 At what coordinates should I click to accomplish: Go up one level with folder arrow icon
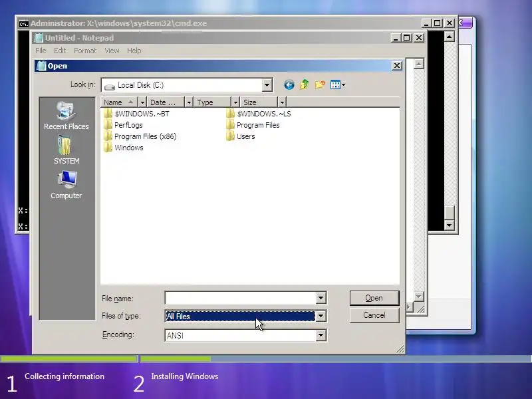click(305, 84)
